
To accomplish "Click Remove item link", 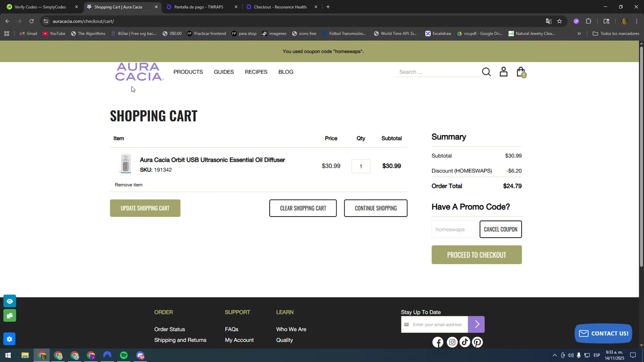I will (128, 185).
